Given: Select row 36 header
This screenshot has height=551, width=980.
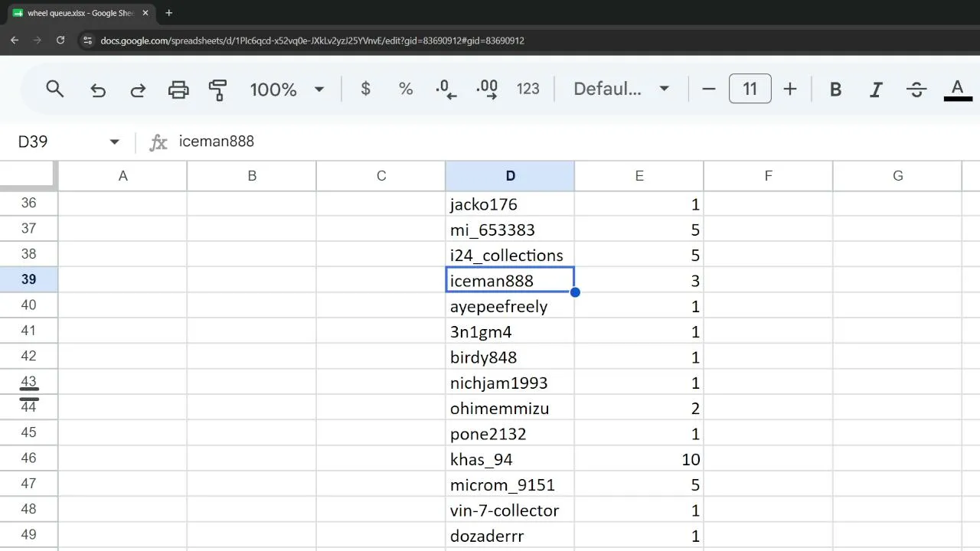Looking at the screenshot, I should pos(28,204).
